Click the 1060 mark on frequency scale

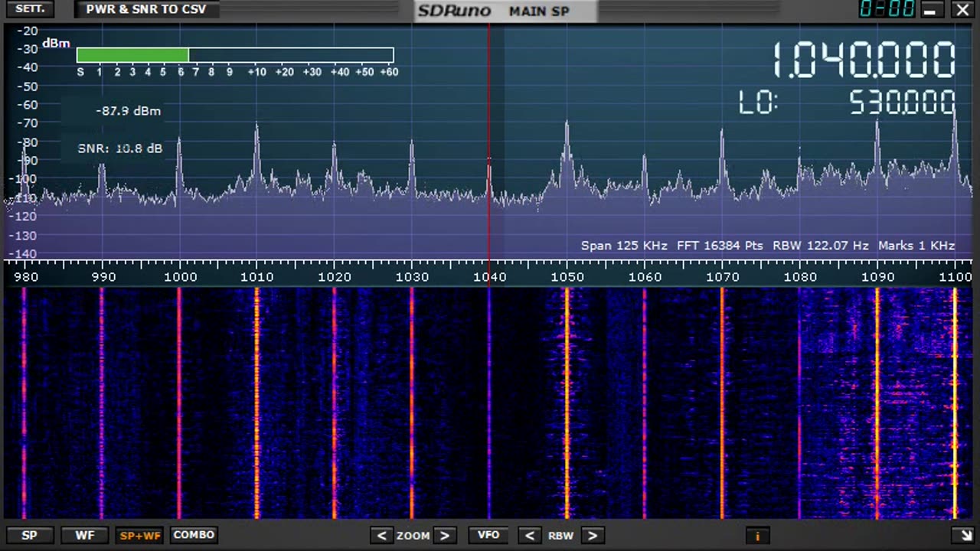pos(644,277)
